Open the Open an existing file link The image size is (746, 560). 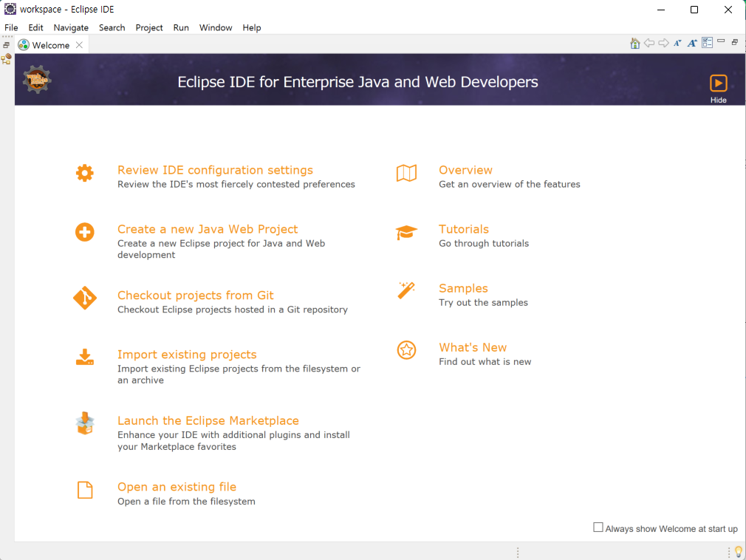pyautogui.click(x=177, y=487)
